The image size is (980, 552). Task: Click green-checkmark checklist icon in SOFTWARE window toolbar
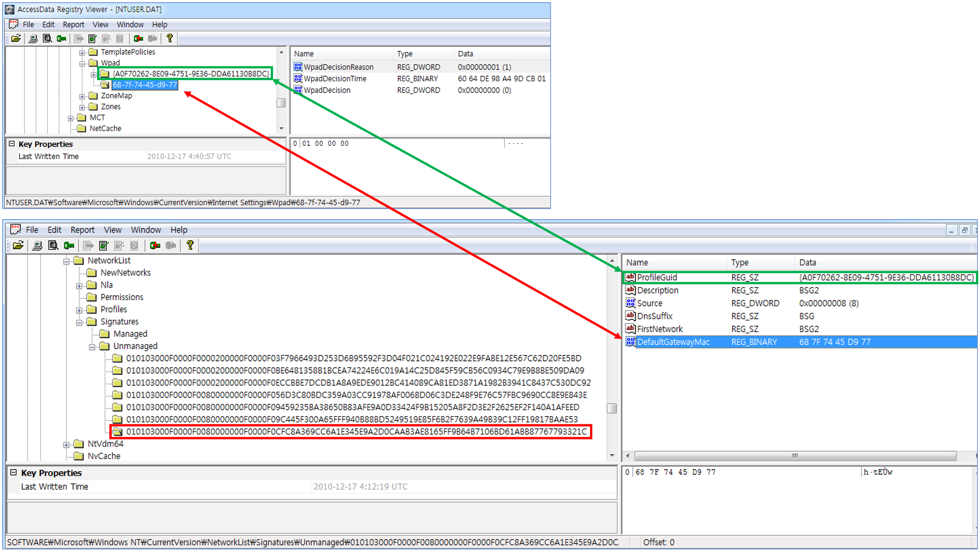[x=103, y=246]
